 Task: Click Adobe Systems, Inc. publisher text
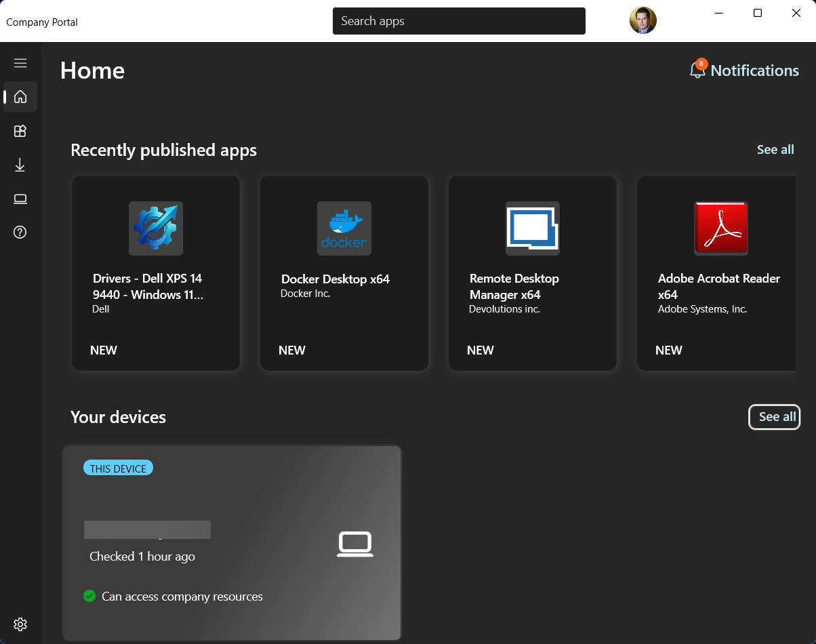tap(702, 309)
